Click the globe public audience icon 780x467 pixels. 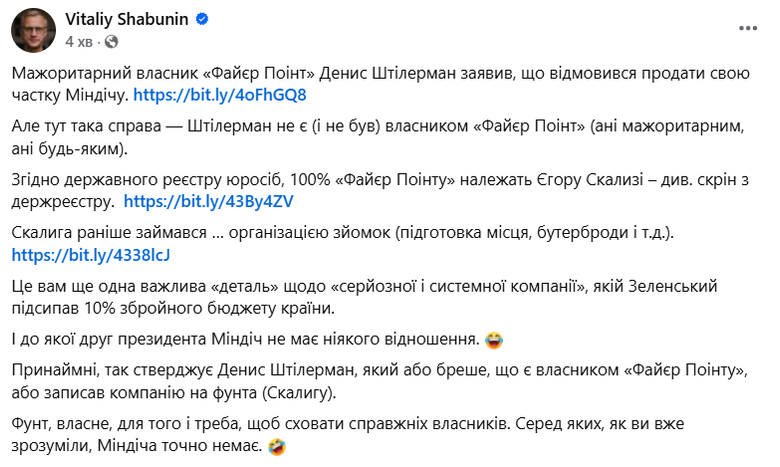pyautogui.click(x=111, y=42)
